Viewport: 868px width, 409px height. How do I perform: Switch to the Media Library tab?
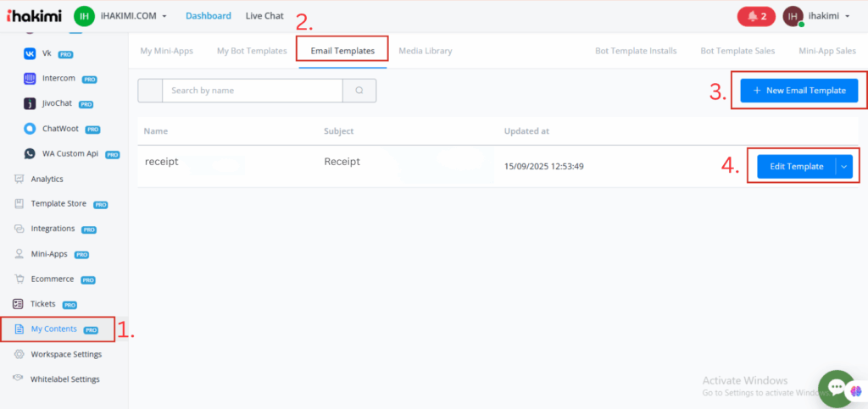(425, 51)
